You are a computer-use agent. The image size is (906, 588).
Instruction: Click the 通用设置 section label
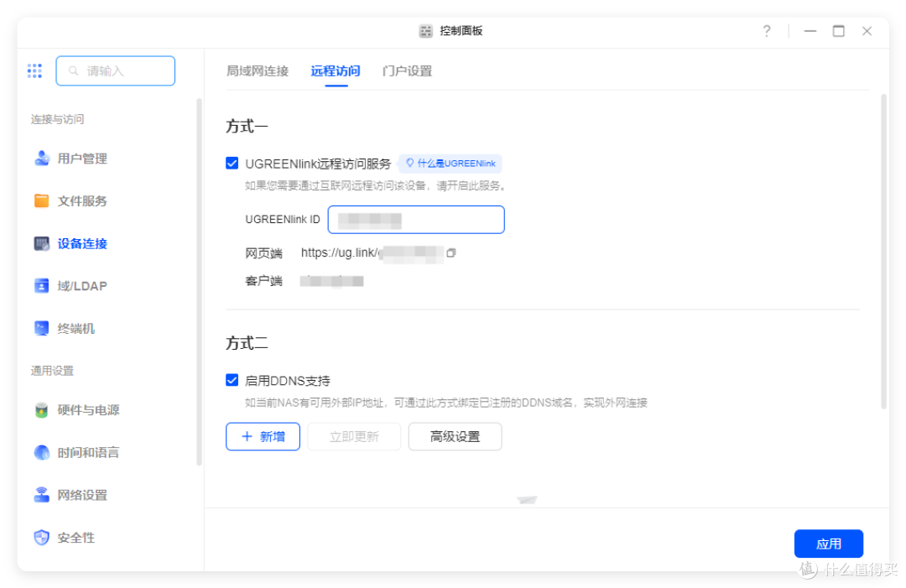click(52, 371)
